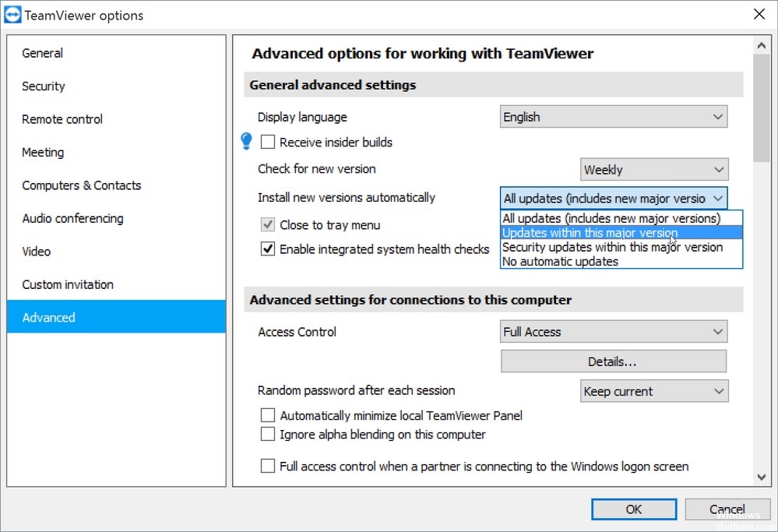Close the TeamViewer options window
Viewport: 778px width, 532px height.
click(759, 15)
